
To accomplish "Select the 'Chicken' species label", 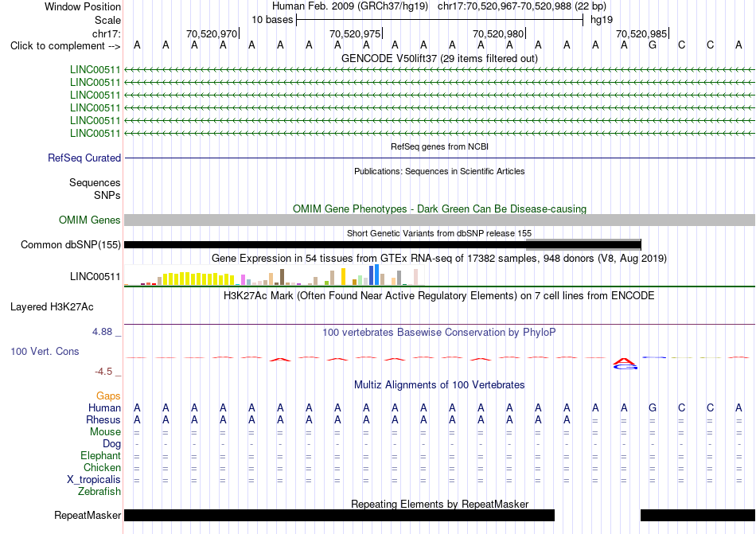I will coord(102,467).
